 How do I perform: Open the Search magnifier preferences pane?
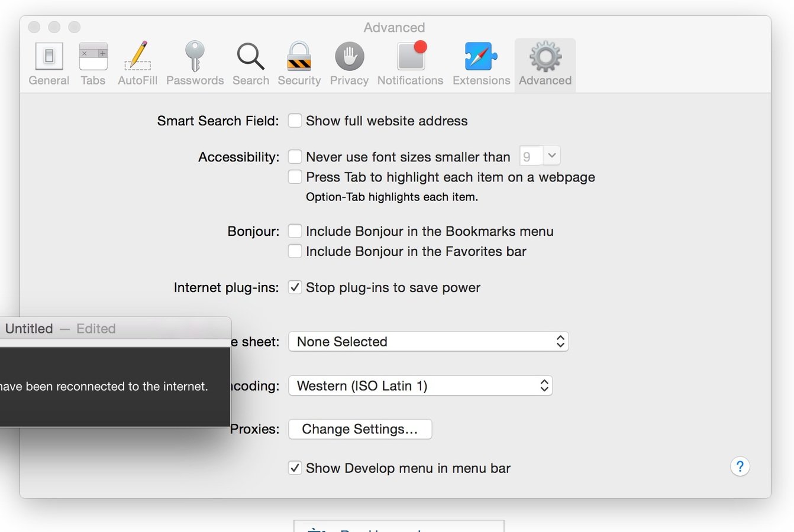(x=250, y=64)
